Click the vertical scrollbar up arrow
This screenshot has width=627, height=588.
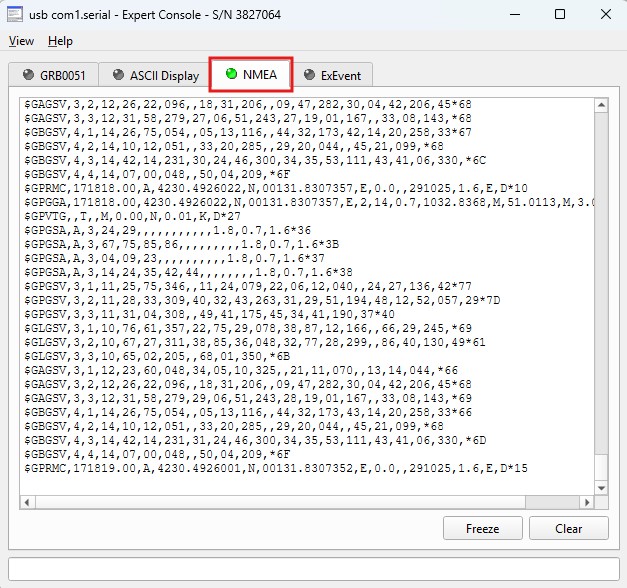(x=601, y=103)
